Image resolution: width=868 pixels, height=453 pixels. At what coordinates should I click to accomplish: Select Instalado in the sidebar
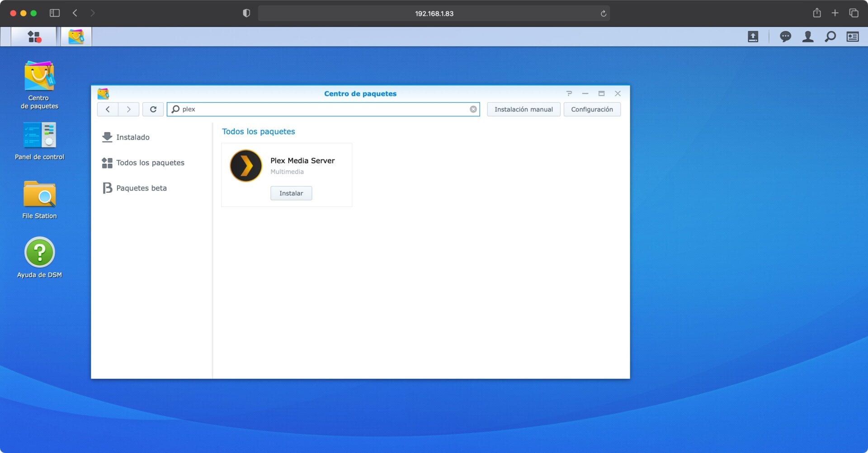point(132,137)
